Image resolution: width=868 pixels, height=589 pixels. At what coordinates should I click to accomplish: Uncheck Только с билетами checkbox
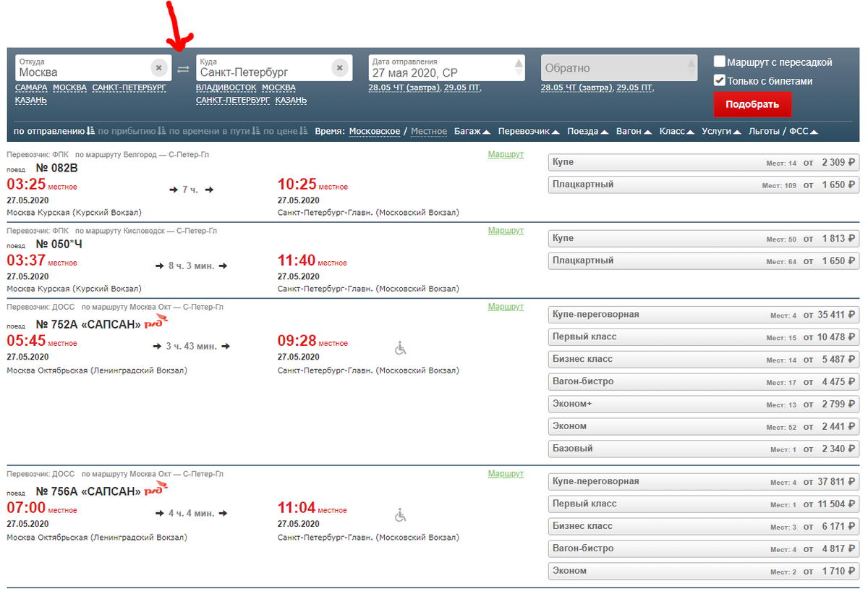coord(720,80)
